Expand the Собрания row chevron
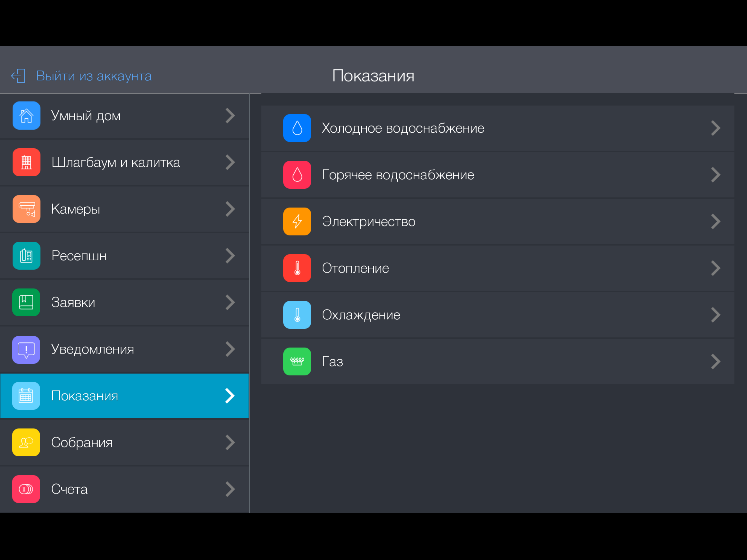The image size is (747, 560). pyautogui.click(x=230, y=442)
